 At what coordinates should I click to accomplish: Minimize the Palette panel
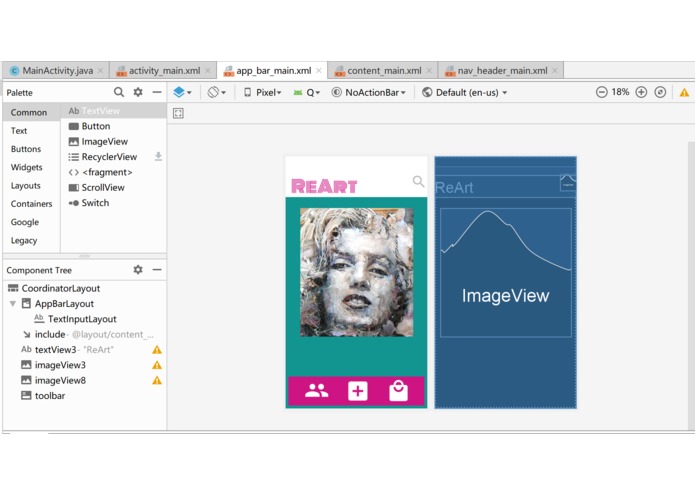click(x=157, y=92)
